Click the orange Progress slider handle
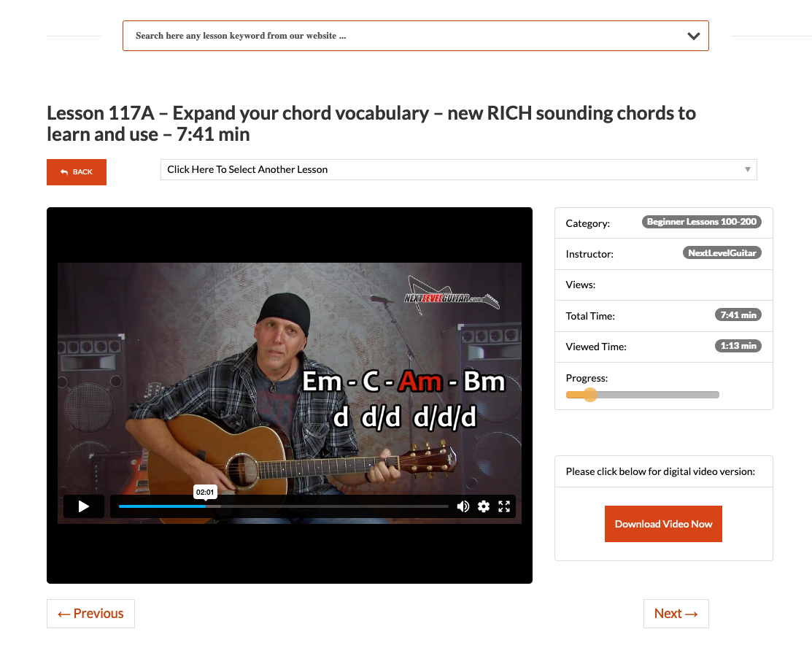Screen dimensions: 812x664 pyautogui.click(x=589, y=395)
